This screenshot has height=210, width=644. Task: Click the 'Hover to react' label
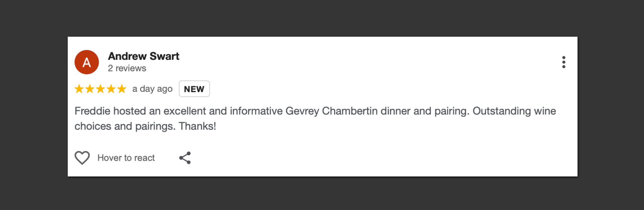[126, 158]
